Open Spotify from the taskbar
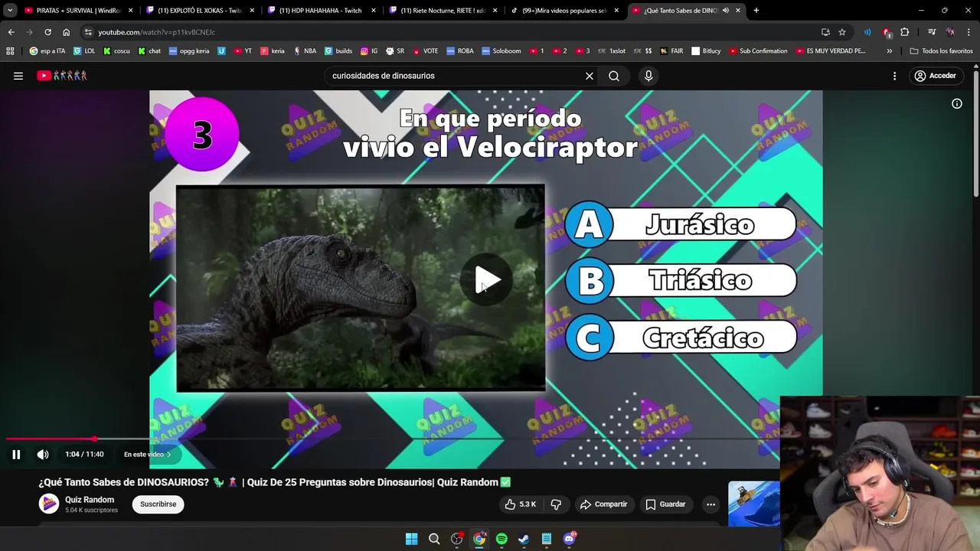 [501, 539]
